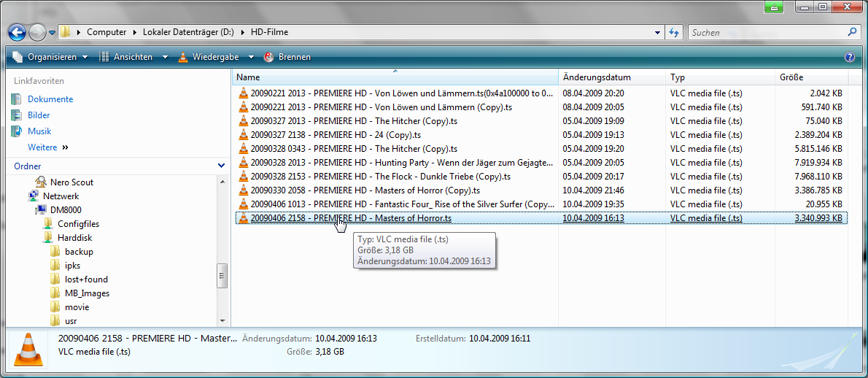Select the 2.042 KB Von Löwen und Lämmern.ts(0x4a100000 file
Screen dimensions: 868x378
coord(540,93)
